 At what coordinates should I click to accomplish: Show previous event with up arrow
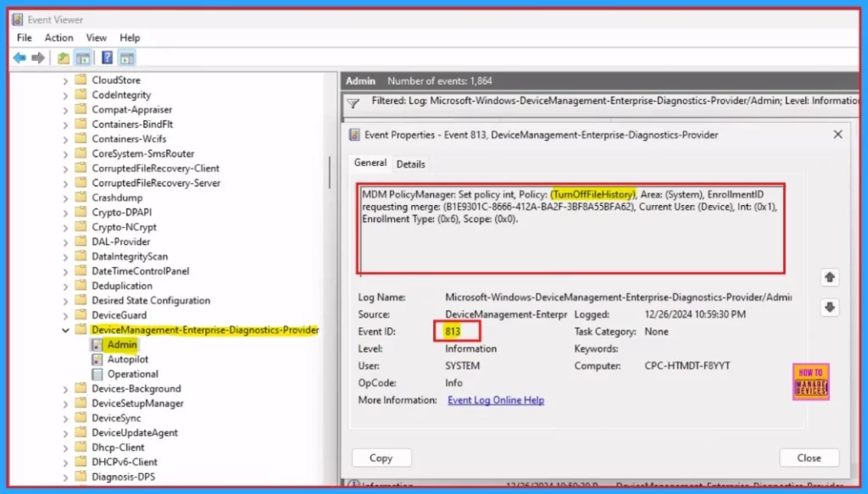click(829, 277)
